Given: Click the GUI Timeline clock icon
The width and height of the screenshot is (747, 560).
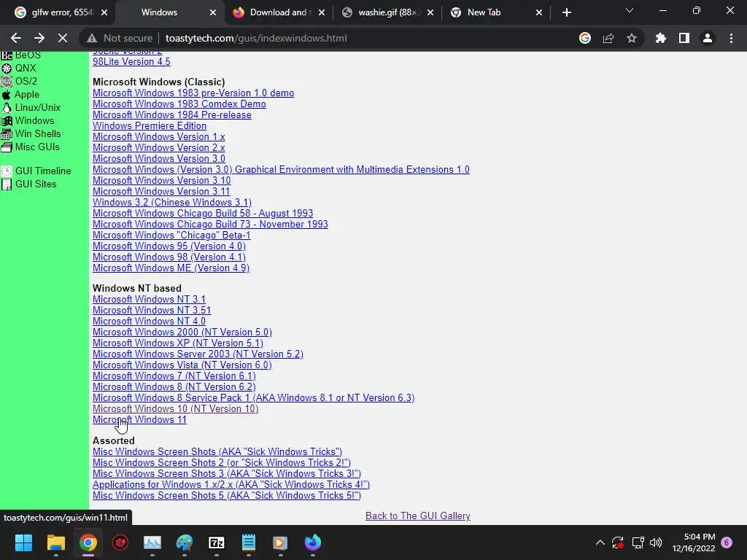Looking at the screenshot, I should pos(6,171).
